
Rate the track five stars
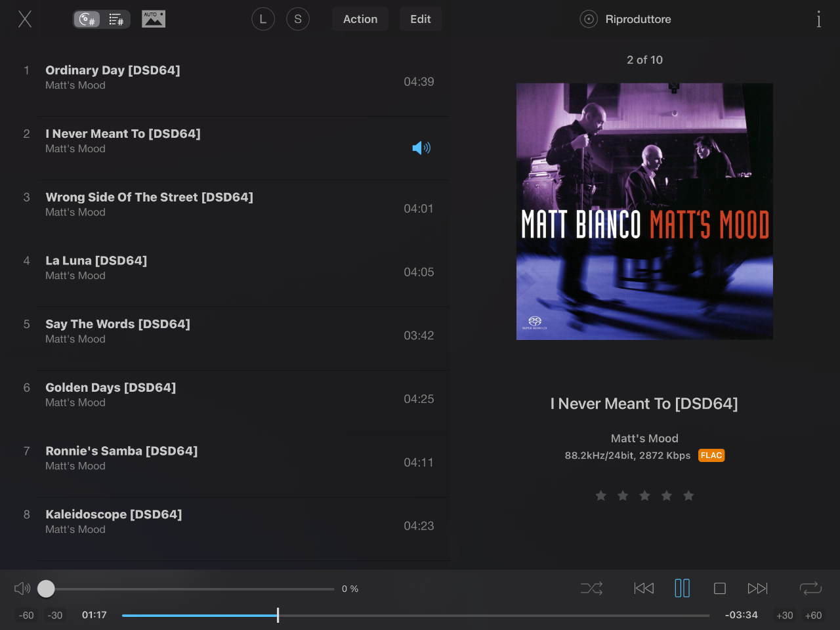coord(688,495)
